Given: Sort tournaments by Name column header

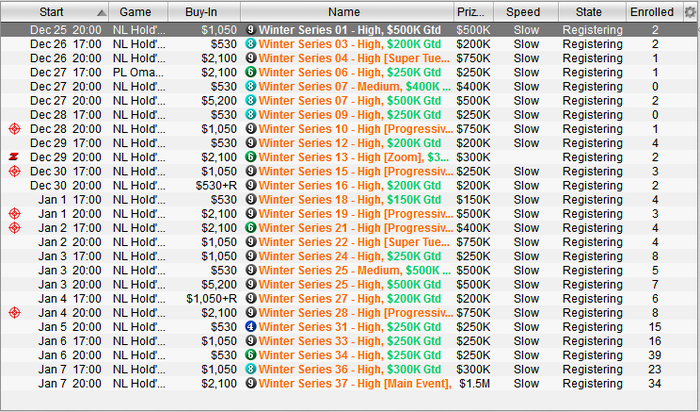Looking at the screenshot, I should point(347,12).
